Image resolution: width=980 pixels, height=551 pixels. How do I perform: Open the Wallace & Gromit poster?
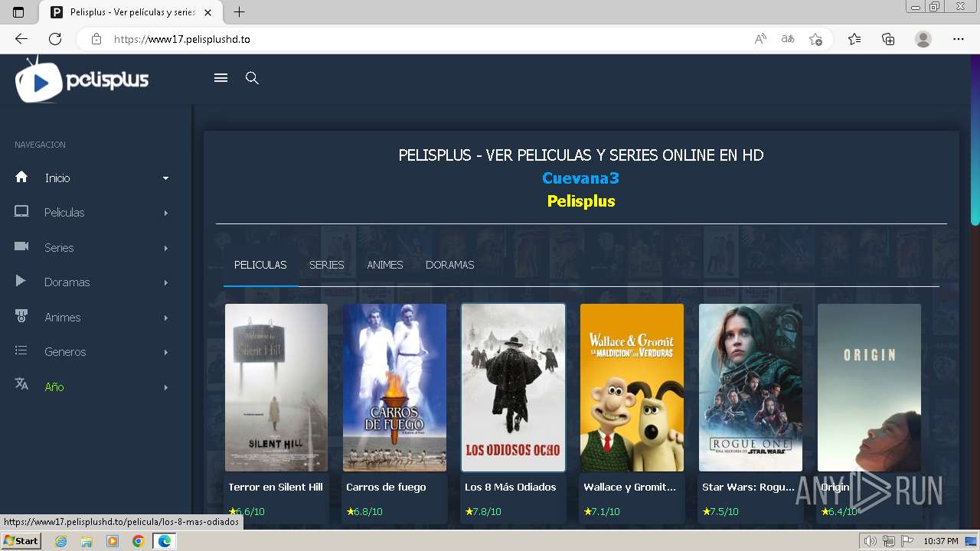coord(632,387)
